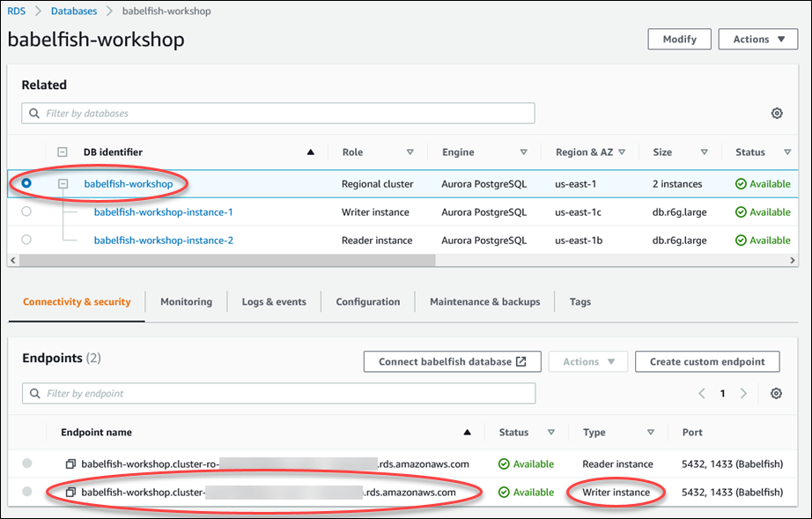Open the babelfish-workshop-instance-2 link
The width and height of the screenshot is (812, 519).
click(x=163, y=240)
